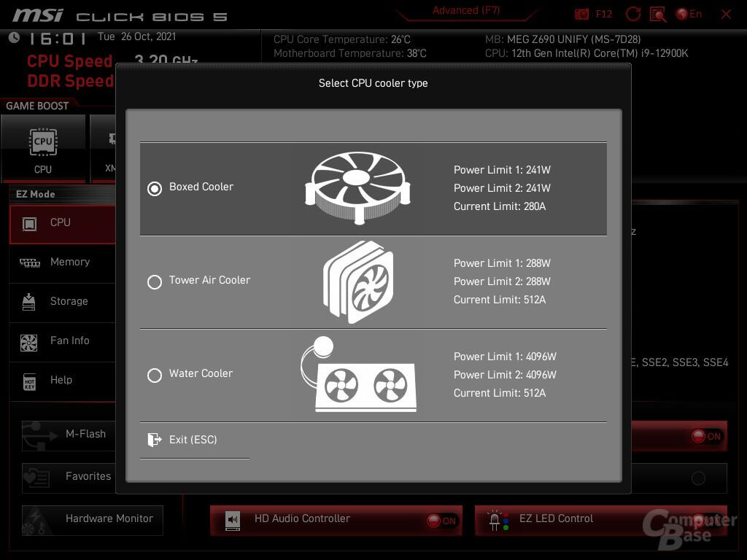Select the Tower Air Cooler radio button
This screenshot has height=560, width=747.
[155, 281]
